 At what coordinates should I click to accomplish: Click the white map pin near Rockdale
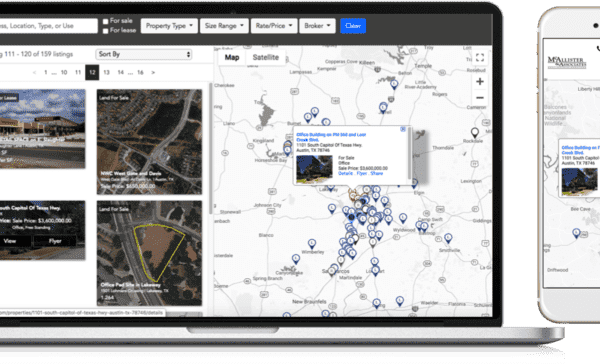pos(474,132)
